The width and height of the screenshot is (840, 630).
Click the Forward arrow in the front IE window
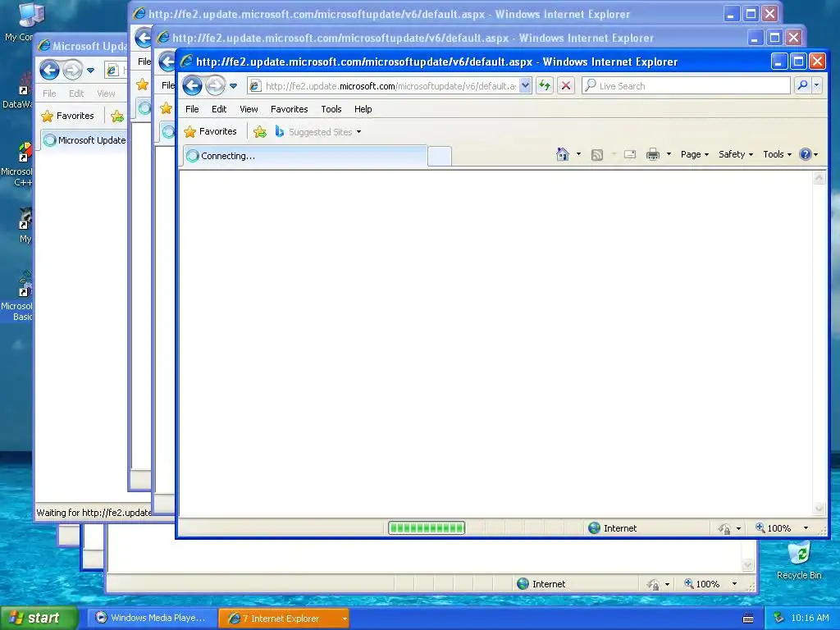[x=216, y=85]
